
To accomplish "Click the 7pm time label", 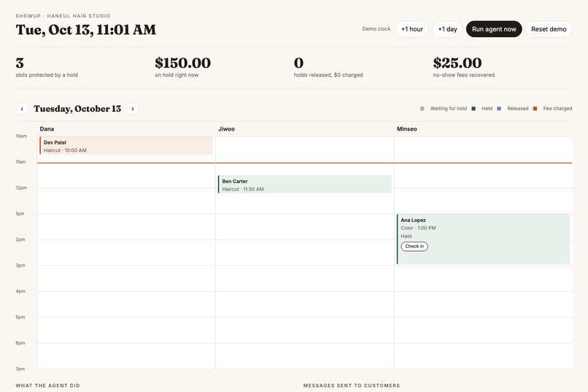I will pyautogui.click(x=20, y=369).
